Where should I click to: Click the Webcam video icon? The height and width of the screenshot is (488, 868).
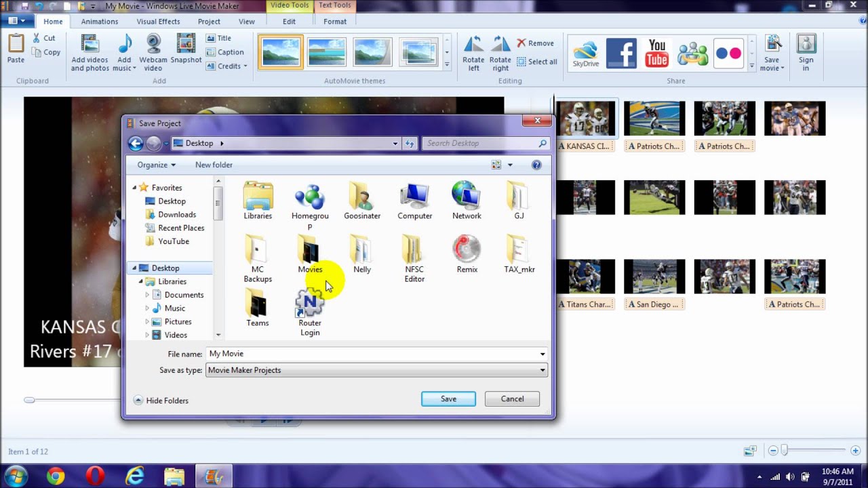(153, 45)
